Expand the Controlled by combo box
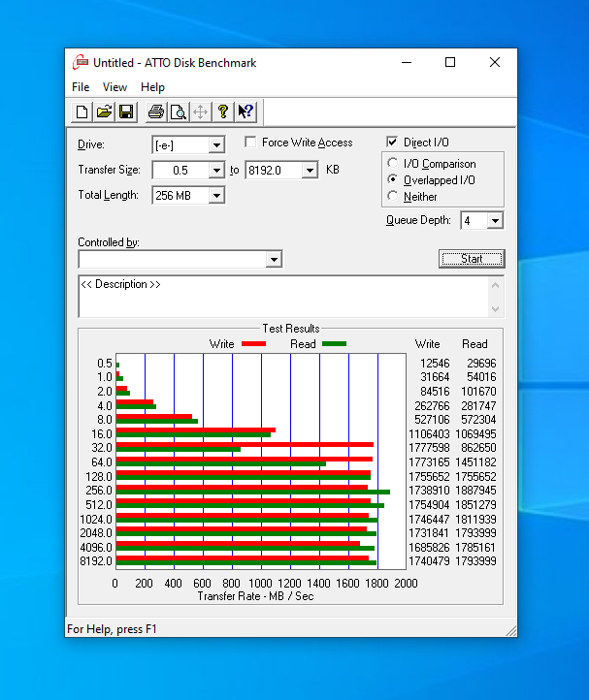 coord(274,260)
